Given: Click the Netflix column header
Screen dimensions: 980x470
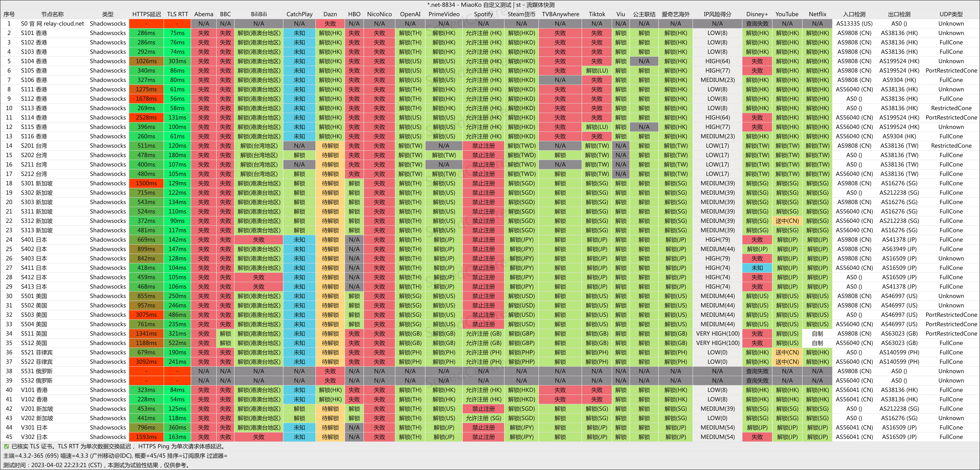Looking at the screenshot, I should pyautogui.click(x=818, y=14).
